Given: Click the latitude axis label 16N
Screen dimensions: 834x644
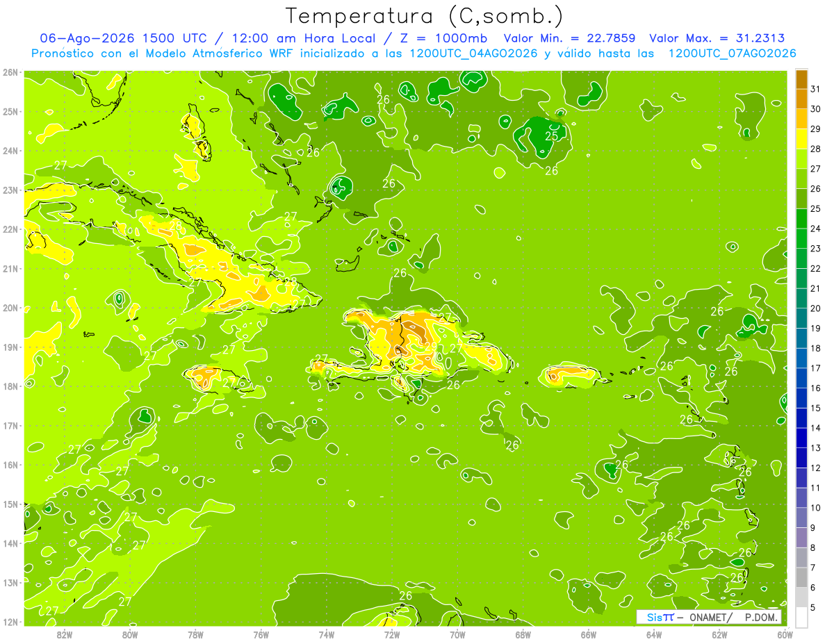Looking at the screenshot, I should 10,465.
